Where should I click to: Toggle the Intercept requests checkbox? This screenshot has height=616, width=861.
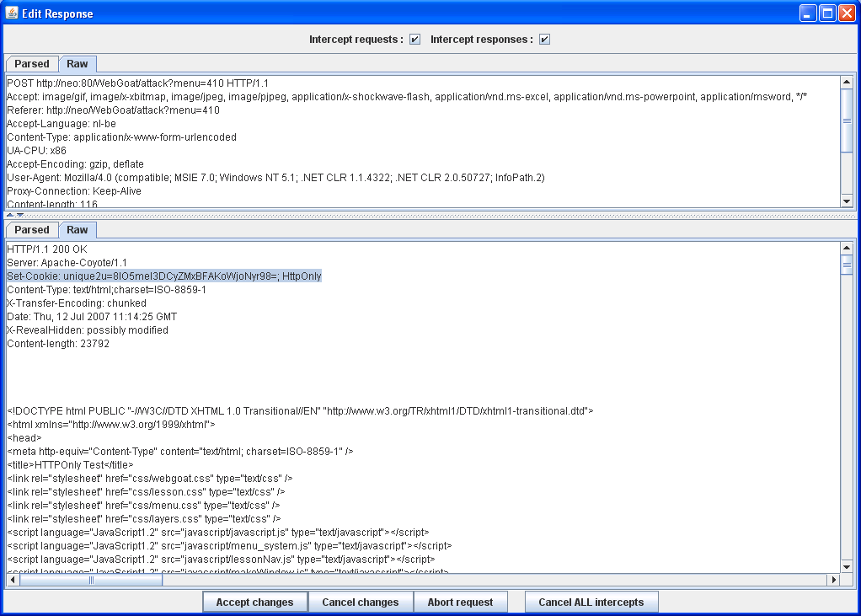click(x=414, y=40)
